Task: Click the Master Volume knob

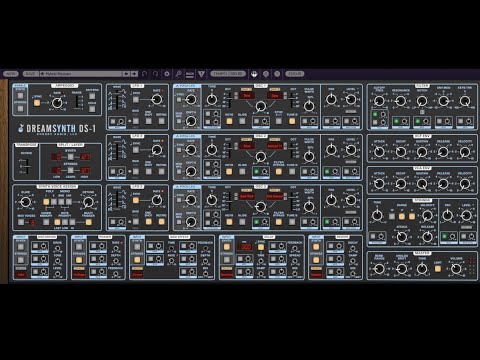Action: [456, 269]
